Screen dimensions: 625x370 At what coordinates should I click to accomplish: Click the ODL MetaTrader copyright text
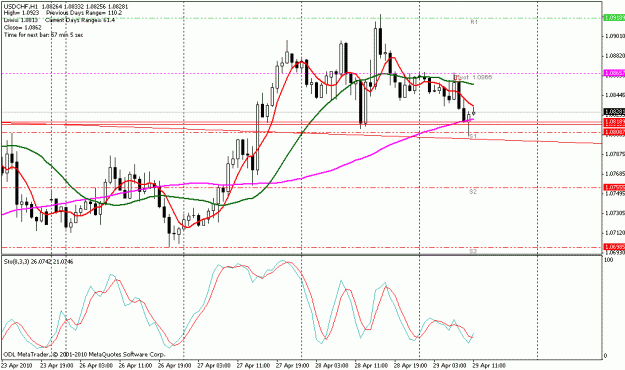[x=84, y=354]
